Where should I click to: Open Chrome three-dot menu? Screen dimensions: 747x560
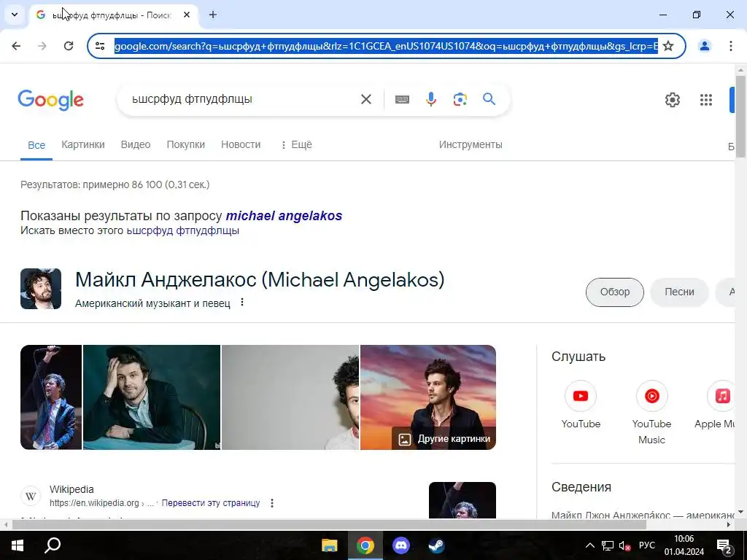tap(730, 46)
